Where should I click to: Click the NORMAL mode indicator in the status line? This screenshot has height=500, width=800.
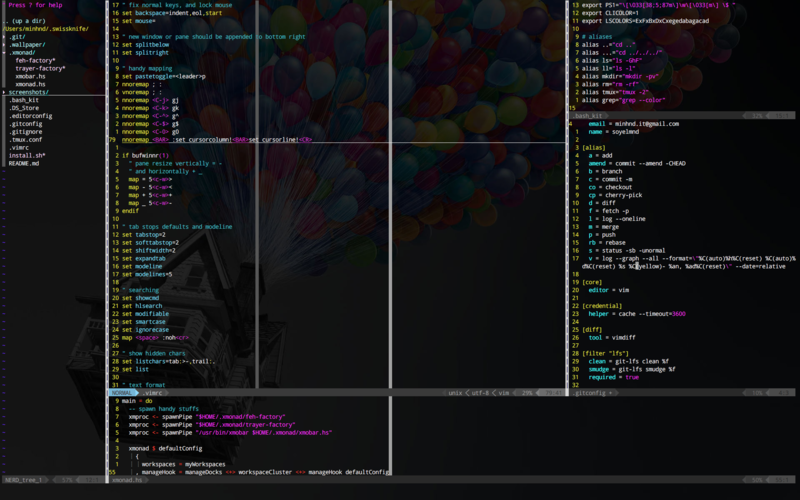click(121, 393)
